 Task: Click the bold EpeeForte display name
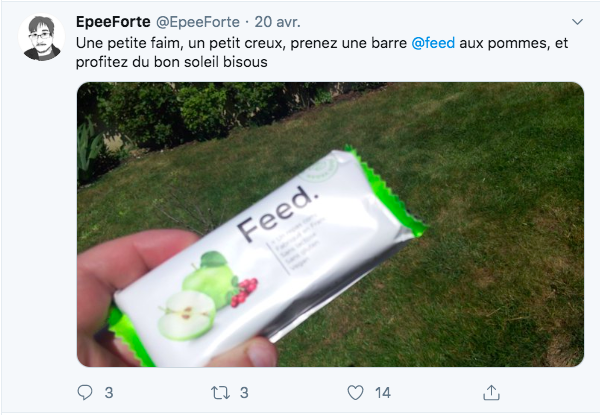[113, 22]
